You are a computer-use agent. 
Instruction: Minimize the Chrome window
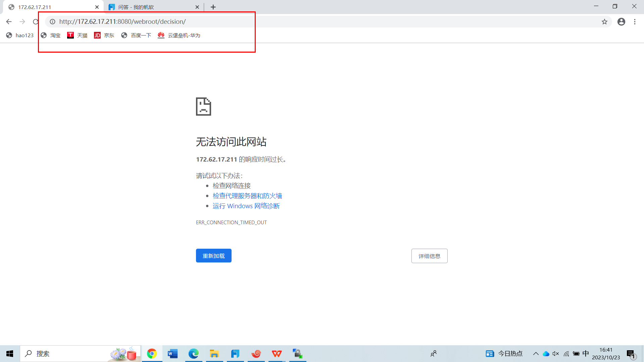[x=596, y=6]
